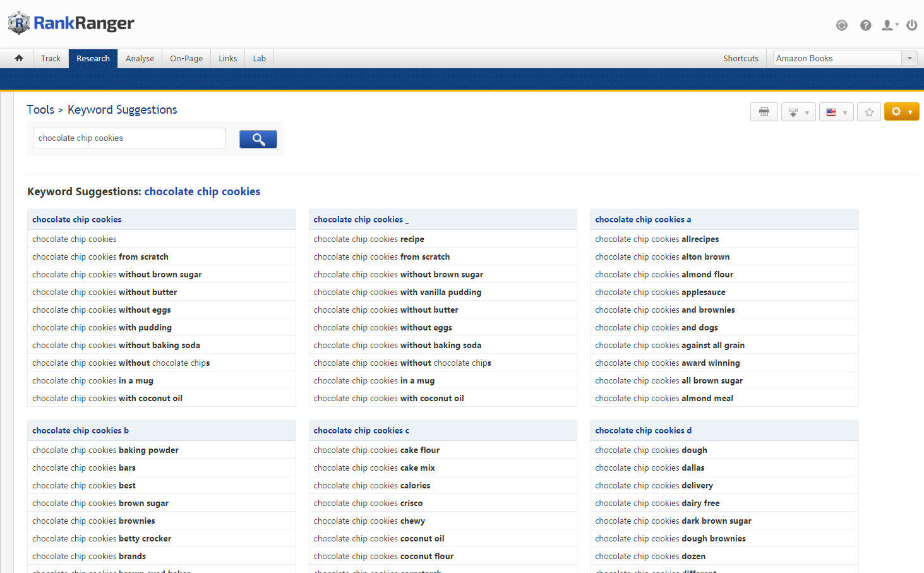Image resolution: width=924 pixels, height=573 pixels.
Task: Open the US flag country dropdown
Action: pyautogui.click(x=836, y=112)
